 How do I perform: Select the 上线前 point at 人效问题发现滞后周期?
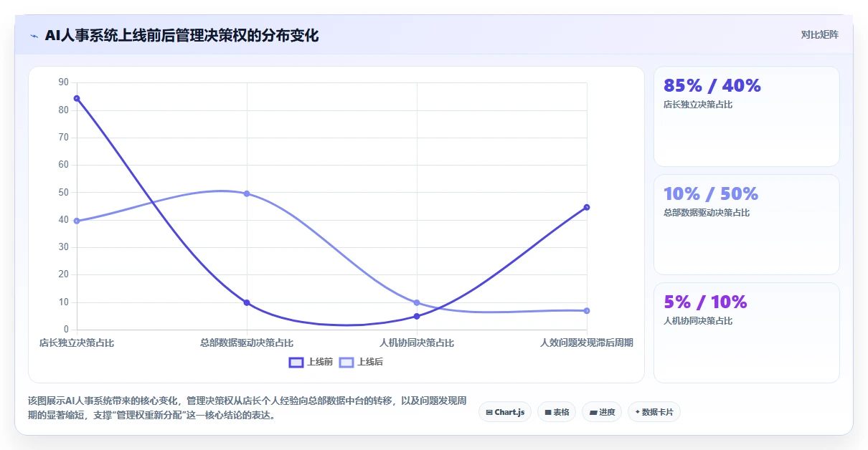[x=587, y=207]
